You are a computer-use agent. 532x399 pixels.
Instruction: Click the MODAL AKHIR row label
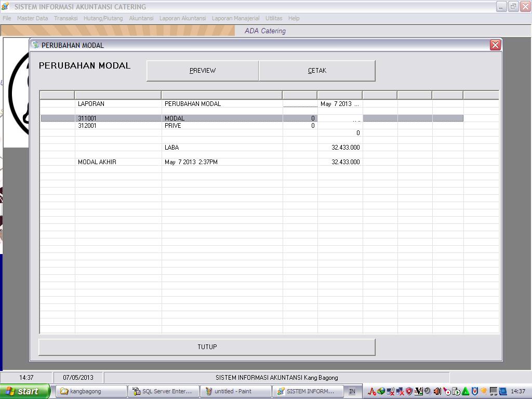click(97, 162)
